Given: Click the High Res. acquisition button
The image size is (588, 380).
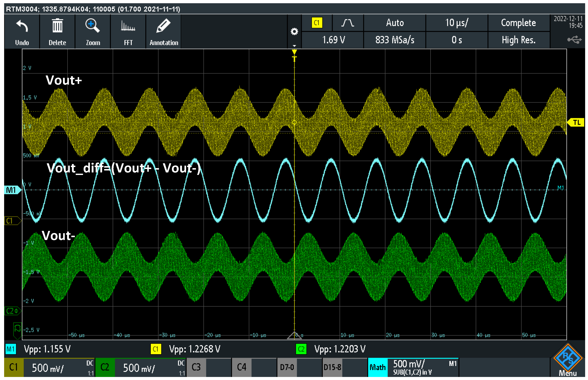Looking at the screenshot, I should click(518, 40).
